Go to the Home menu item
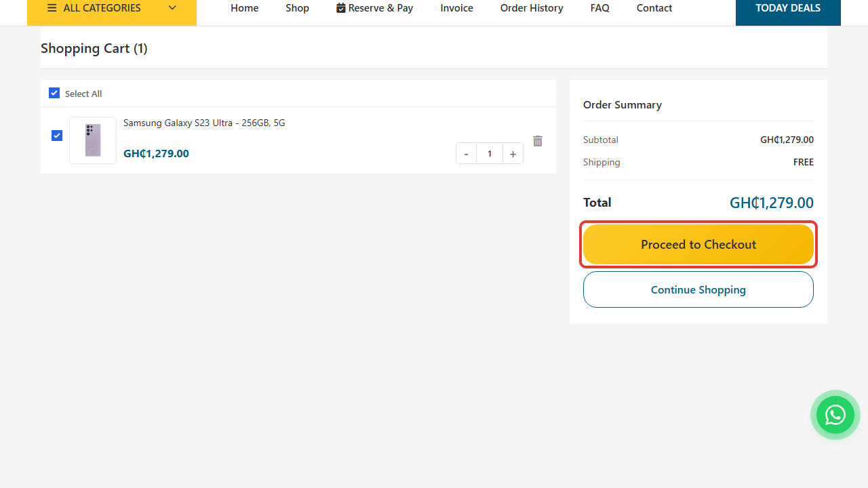868x488 pixels. pos(244,8)
